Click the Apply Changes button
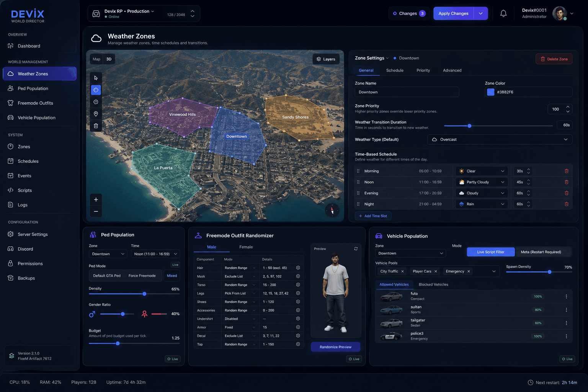This screenshot has height=392, width=588. click(x=454, y=13)
